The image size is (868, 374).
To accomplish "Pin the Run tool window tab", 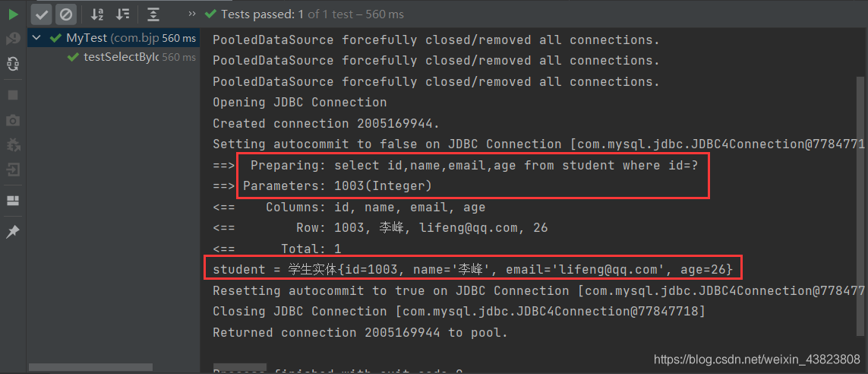I will click(x=13, y=232).
